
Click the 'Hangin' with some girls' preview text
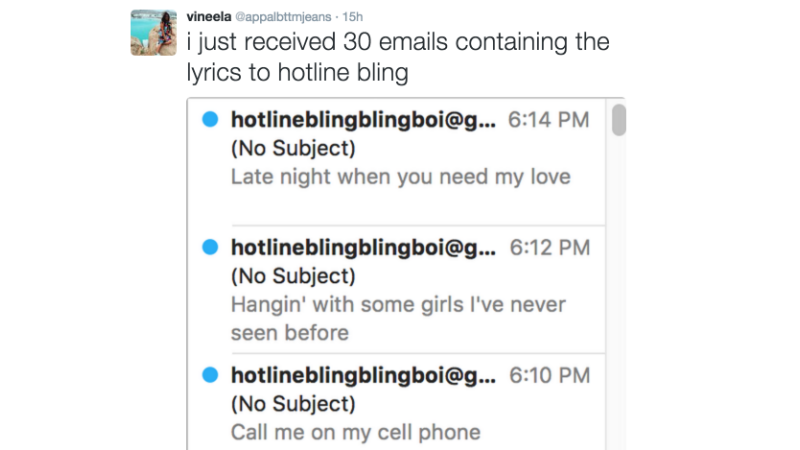pyautogui.click(x=398, y=304)
